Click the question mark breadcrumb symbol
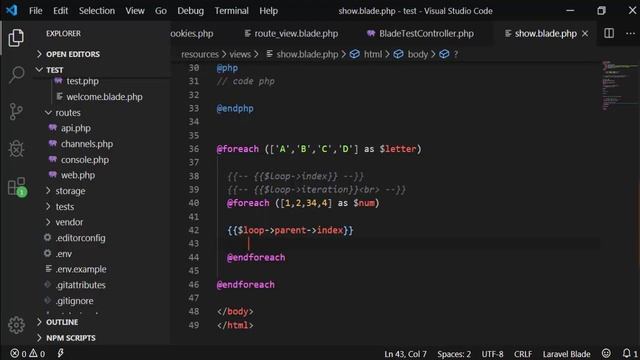Image resolution: width=640 pixels, height=360 pixels. (x=449, y=54)
